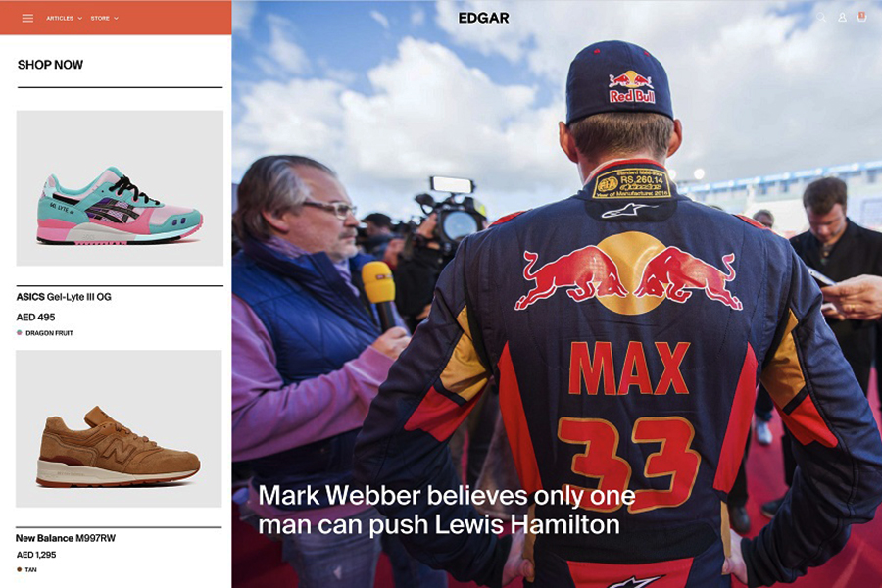882x588 pixels.
Task: Open the New Balance tan sneaker image
Action: pos(119,429)
